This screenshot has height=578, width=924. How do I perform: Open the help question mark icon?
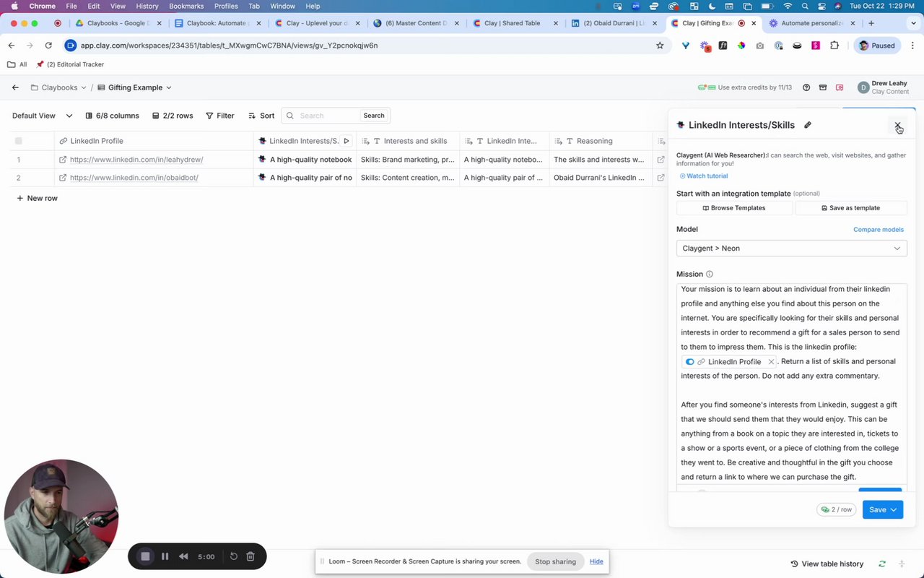coord(806,87)
